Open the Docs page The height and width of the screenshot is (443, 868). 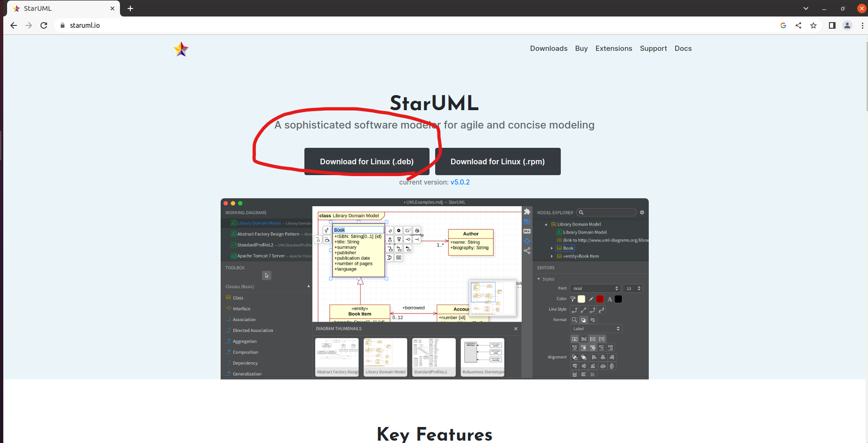[683, 48]
